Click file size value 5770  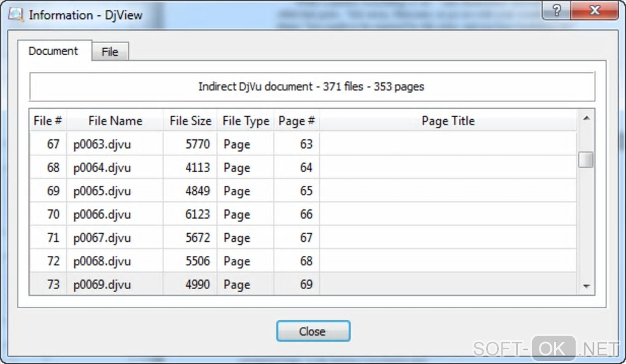click(x=198, y=144)
